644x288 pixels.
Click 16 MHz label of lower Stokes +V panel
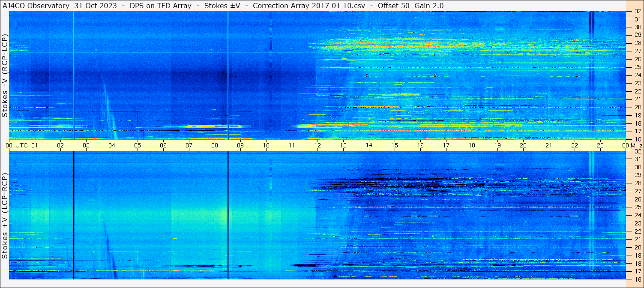(637, 279)
